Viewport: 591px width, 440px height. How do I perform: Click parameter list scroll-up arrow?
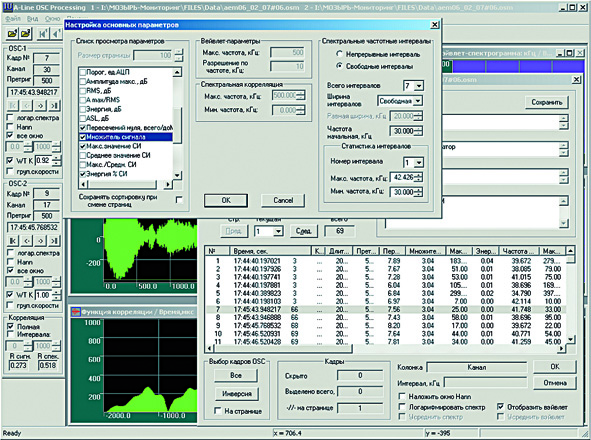tap(177, 72)
